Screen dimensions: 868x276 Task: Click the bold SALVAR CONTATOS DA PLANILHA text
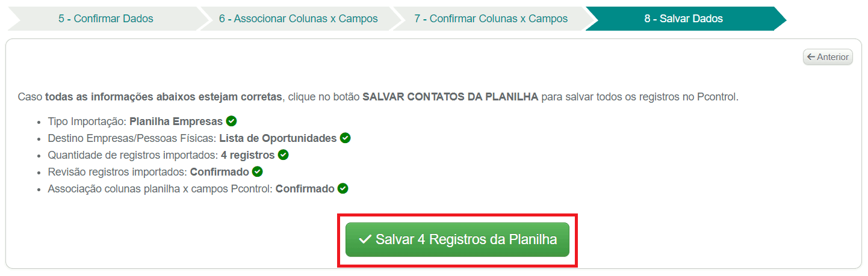pos(450,97)
